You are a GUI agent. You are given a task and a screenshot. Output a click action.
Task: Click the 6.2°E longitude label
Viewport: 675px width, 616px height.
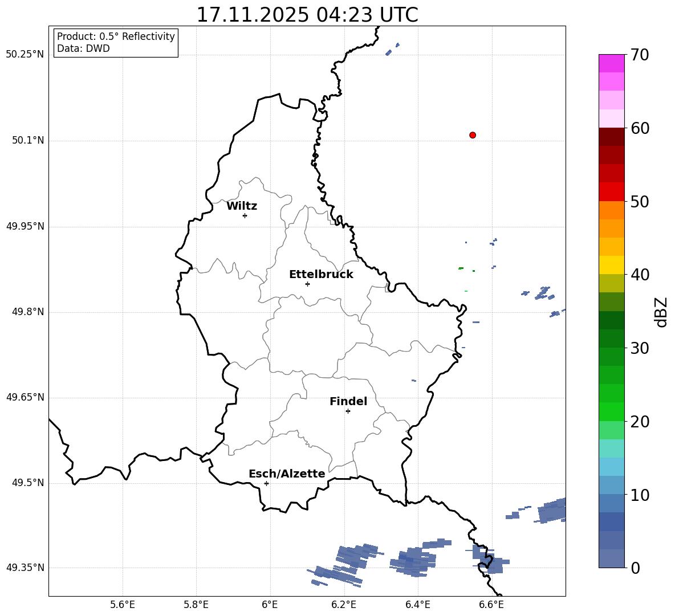tap(344, 605)
